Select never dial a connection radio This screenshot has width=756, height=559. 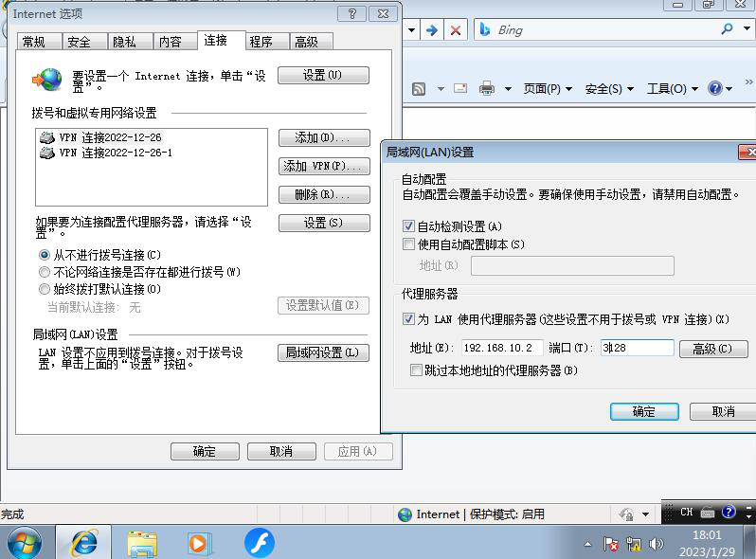45,255
